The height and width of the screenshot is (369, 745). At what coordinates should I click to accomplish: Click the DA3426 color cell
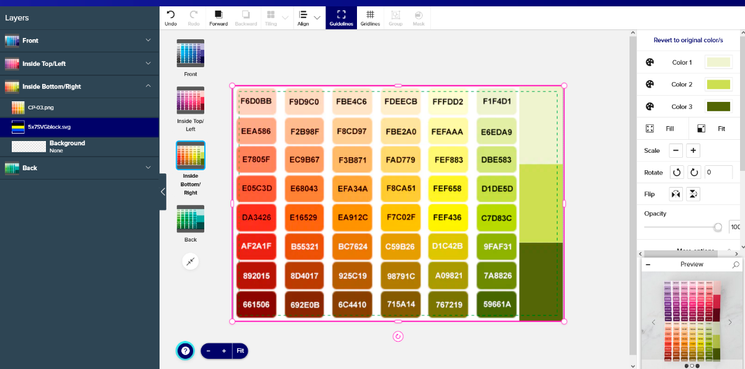coord(256,218)
